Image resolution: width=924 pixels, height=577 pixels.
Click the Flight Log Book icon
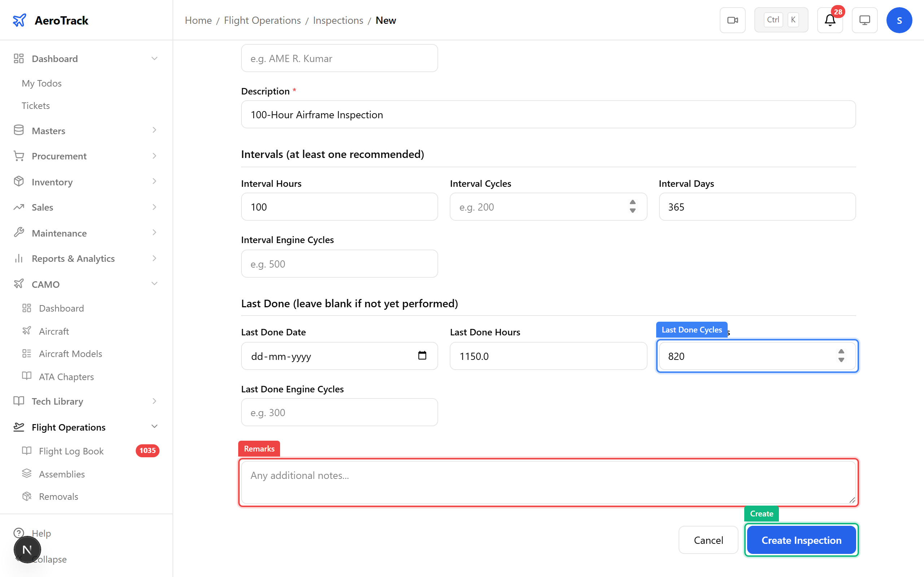pyautogui.click(x=27, y=451)
